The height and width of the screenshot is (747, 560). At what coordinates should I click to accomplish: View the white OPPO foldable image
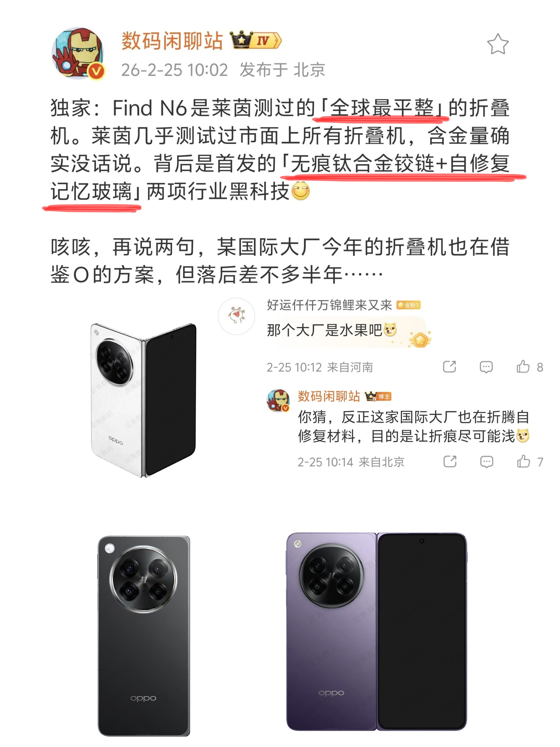pos(144,400)
